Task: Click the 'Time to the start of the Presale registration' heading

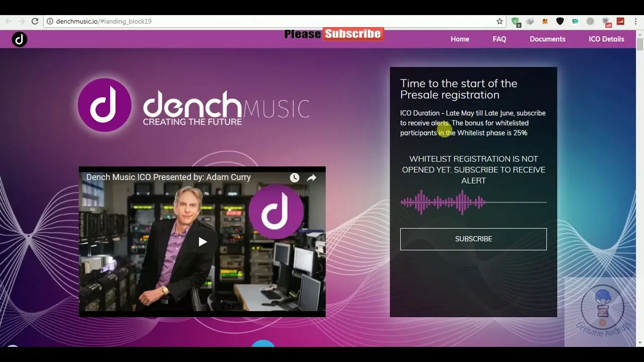Action: 459,89
